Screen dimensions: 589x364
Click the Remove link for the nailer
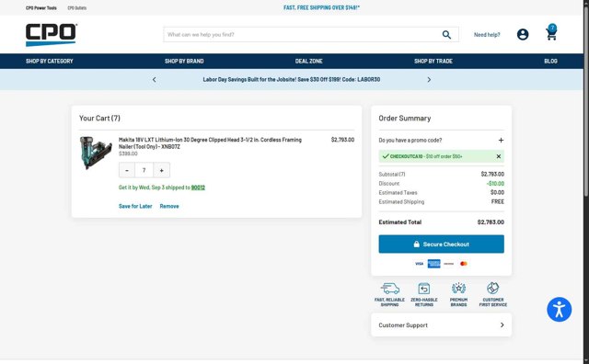tap(169, 206)
